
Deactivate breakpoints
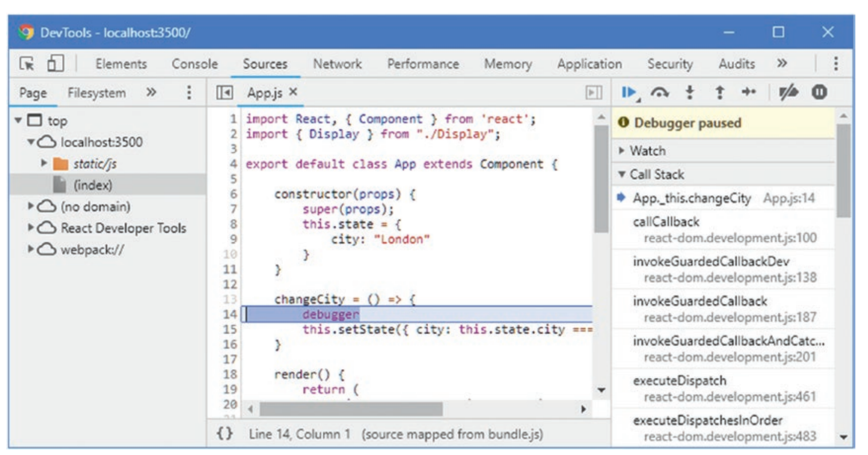click(x=788, y=93)
